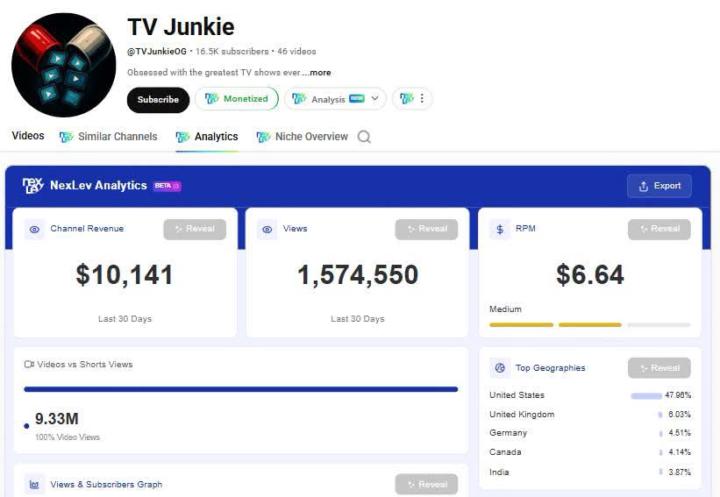720x497 pixels.
Task: Click the RPM Medium level indicator bar
Action: click(590, 325)
